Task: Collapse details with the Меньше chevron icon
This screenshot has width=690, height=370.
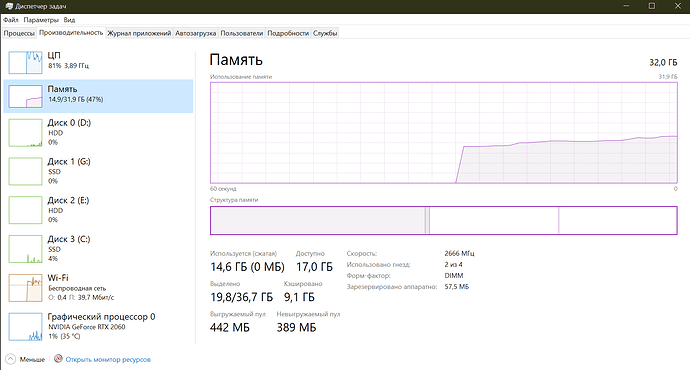Action: [x=11, y=359]
